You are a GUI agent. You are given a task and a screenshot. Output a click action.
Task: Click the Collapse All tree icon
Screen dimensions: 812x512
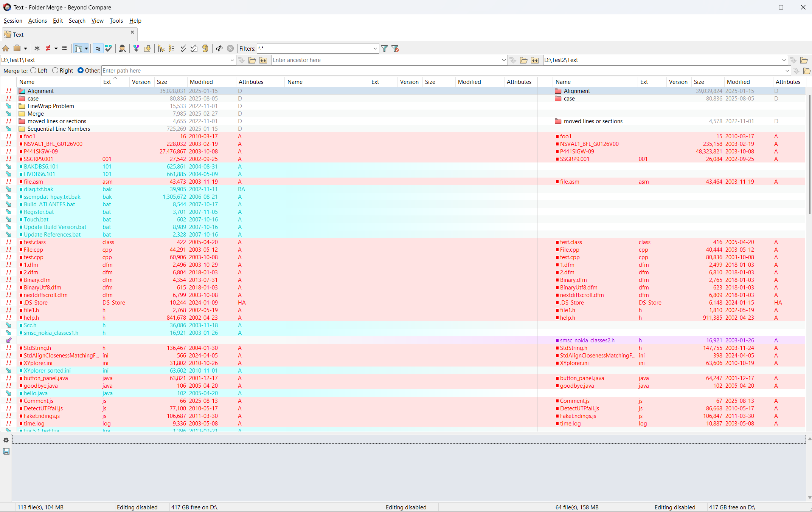tap(172, 48)
